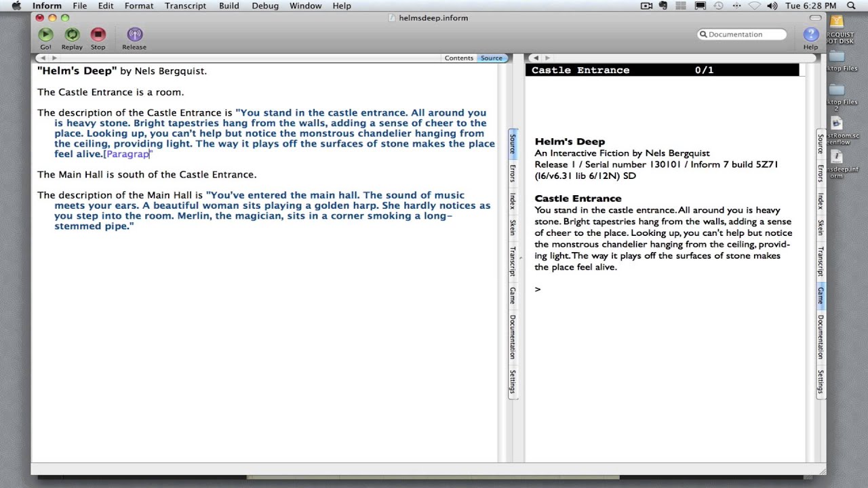
Task: Click the green Replay icon
Action: click(x=72, y=35)
